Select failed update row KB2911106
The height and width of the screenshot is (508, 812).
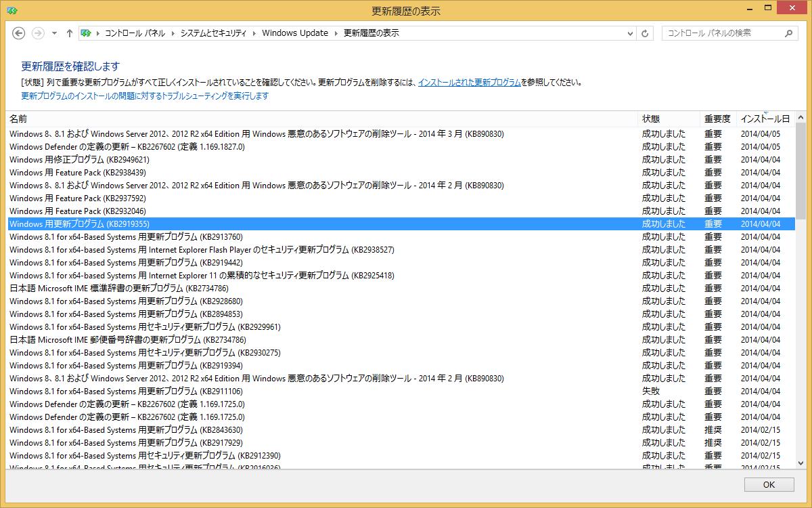[x=401, y=391]
